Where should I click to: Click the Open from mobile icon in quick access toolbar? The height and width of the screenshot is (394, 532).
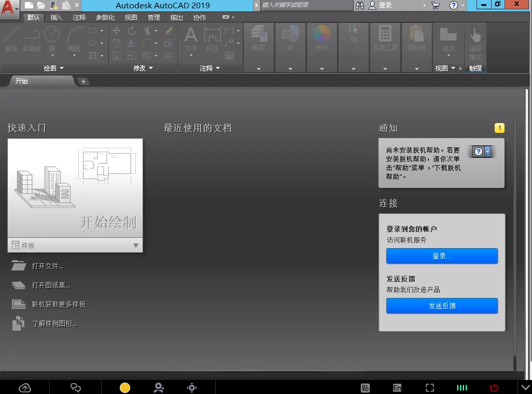(53, 5)
